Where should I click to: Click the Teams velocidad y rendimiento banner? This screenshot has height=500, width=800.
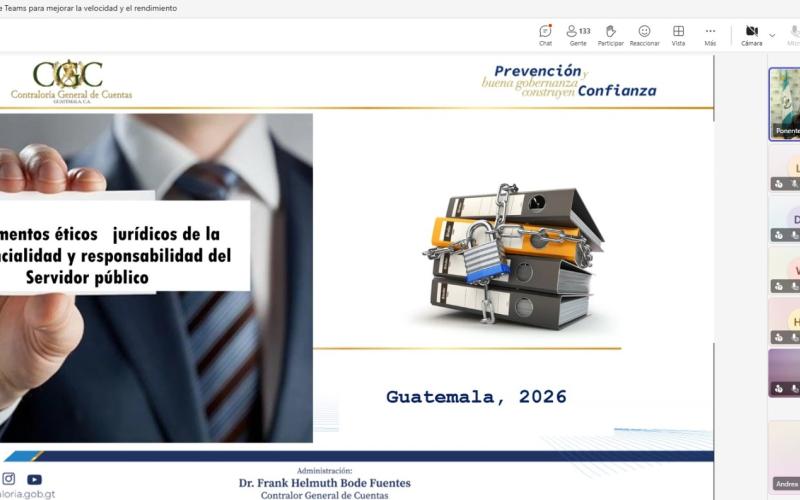[x=89, y=8]
